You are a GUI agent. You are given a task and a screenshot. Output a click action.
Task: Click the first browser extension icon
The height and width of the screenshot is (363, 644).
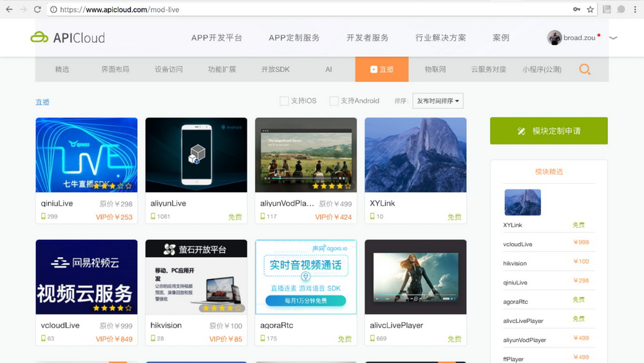coord(607,10)
